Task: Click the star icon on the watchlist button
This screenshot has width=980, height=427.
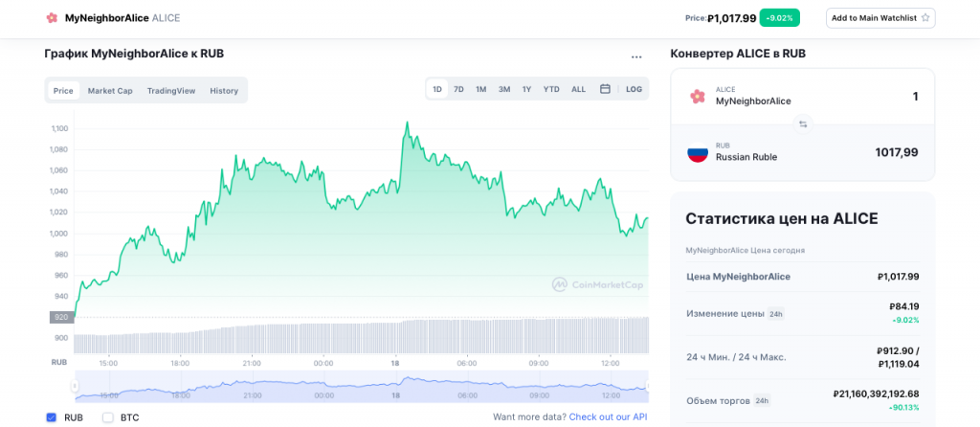Action: (x=925, y=18)
